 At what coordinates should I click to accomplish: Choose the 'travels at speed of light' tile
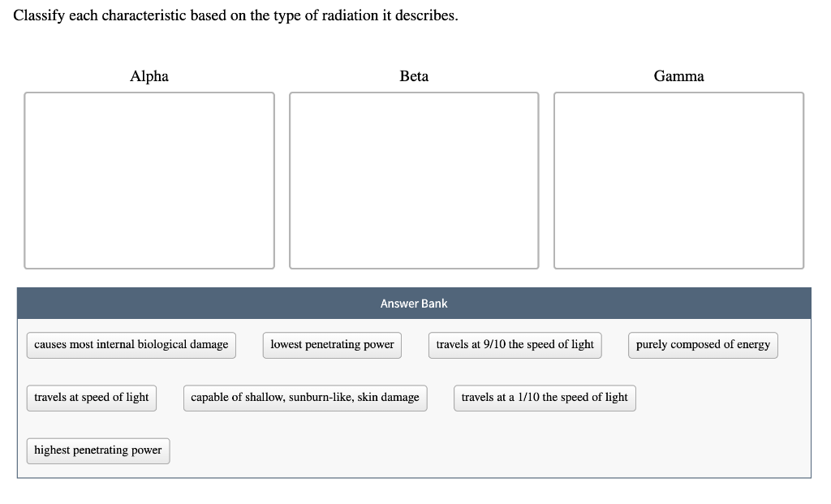click(x=91, y=398)
